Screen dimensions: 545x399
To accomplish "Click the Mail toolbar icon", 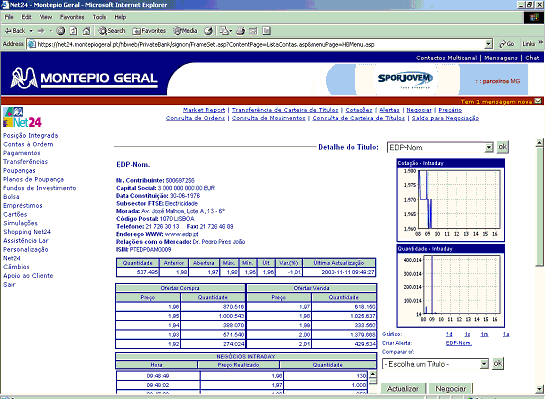I will tap(223, 31).
